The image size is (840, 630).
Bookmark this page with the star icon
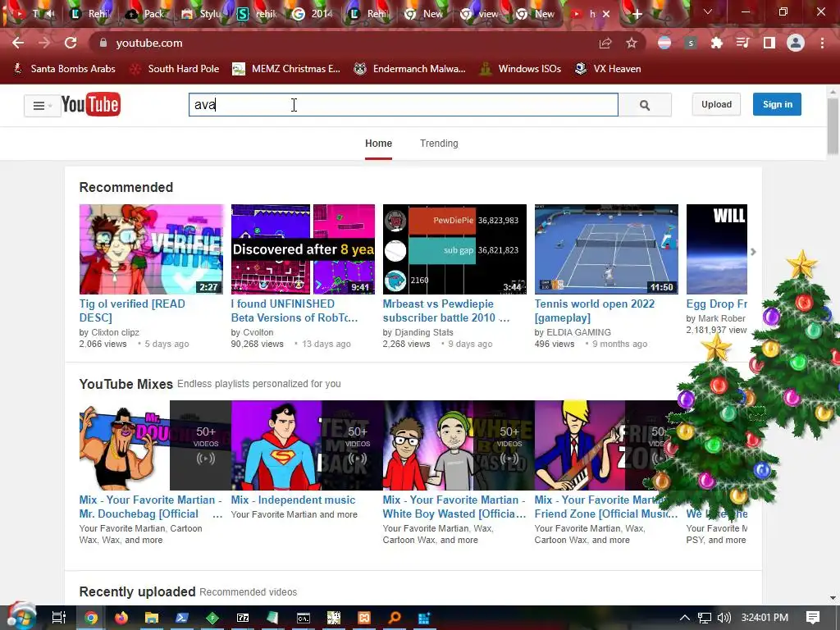tap(632, 43)
